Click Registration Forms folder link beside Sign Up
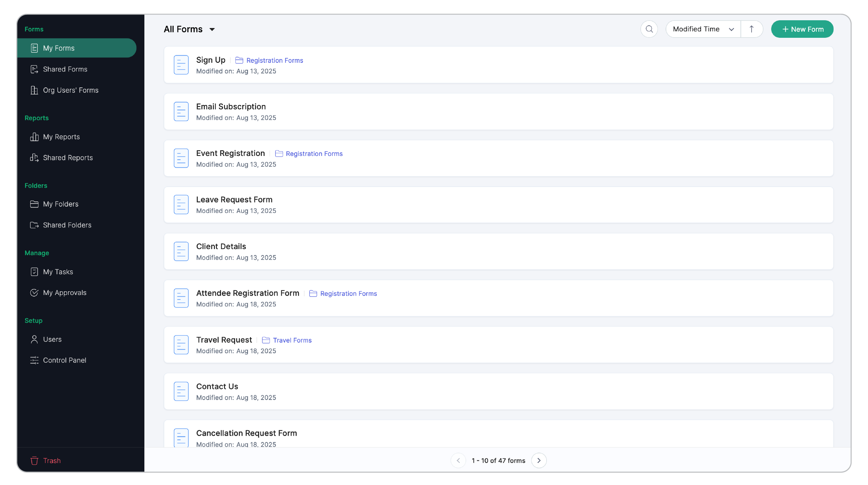The width and height of the screenshot is (868, 485). tap(274, 60)
